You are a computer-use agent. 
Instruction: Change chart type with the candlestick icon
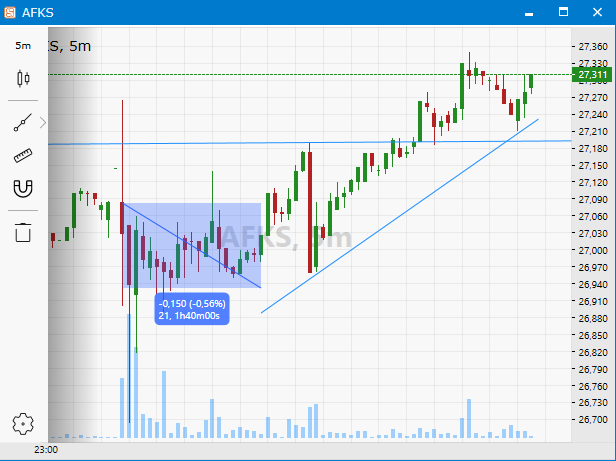coord(23,78)
